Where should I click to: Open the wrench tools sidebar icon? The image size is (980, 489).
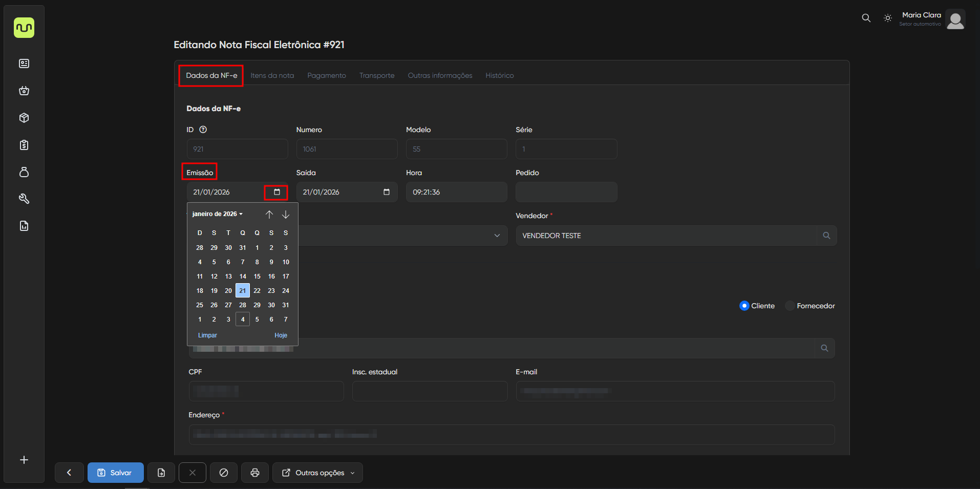(x=24, y=199)
